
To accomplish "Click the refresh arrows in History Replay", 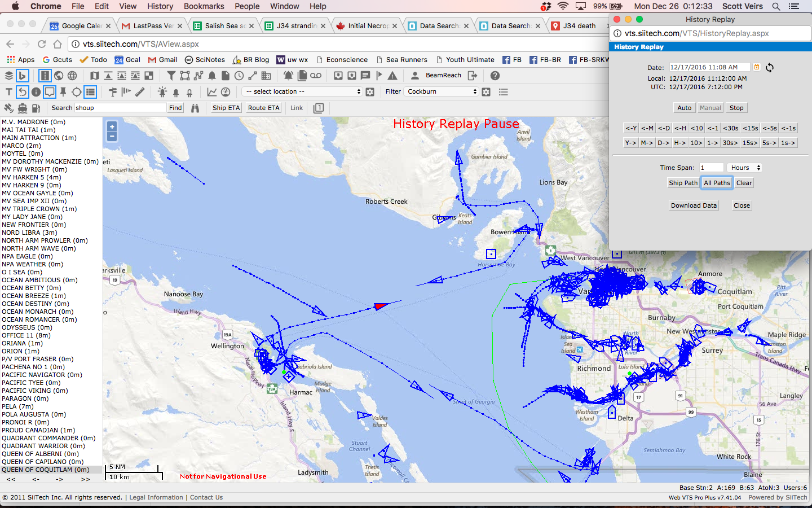I will (x=770, y=68).
